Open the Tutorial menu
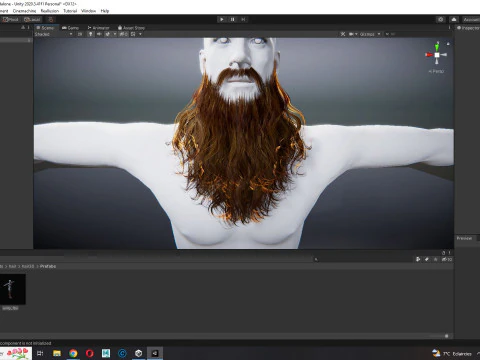This screenshot has height=360, width=480. pyautogui.click(x=70, y=11)
